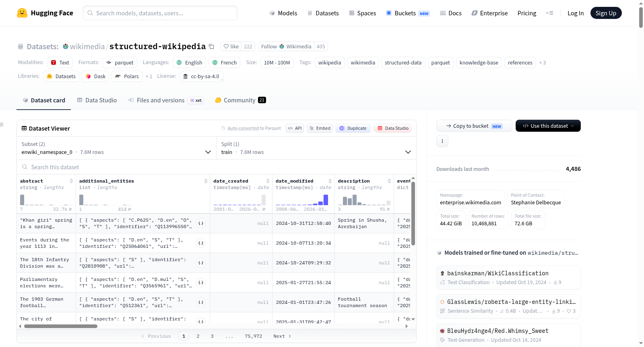Sort the abstract column
644x347 pixels.
point(71,181)
